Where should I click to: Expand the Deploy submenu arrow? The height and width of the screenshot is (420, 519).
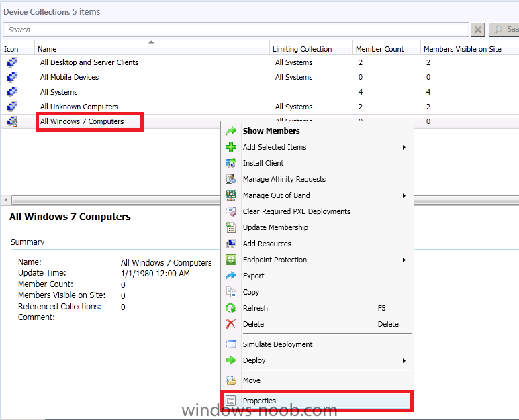coord(404,360)
